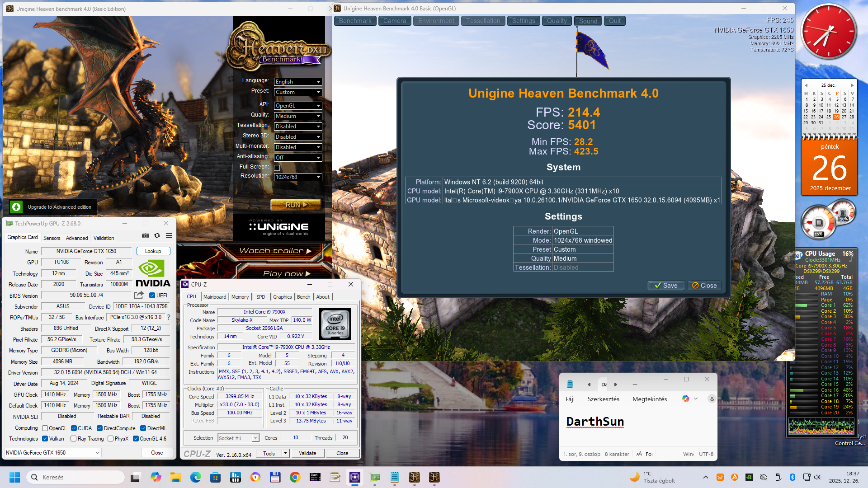868x488 pixels.
Task: Toggle the UEFI checkbox
Action: 152,296
